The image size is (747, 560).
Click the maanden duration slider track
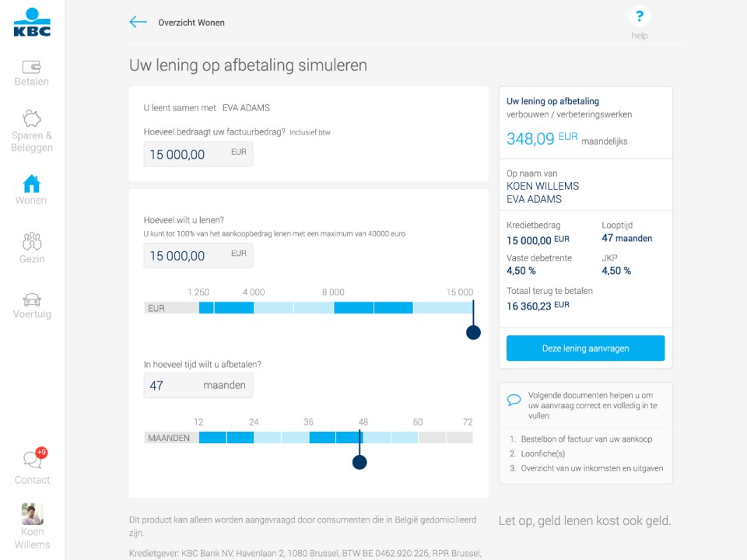[x=307, y=437]
